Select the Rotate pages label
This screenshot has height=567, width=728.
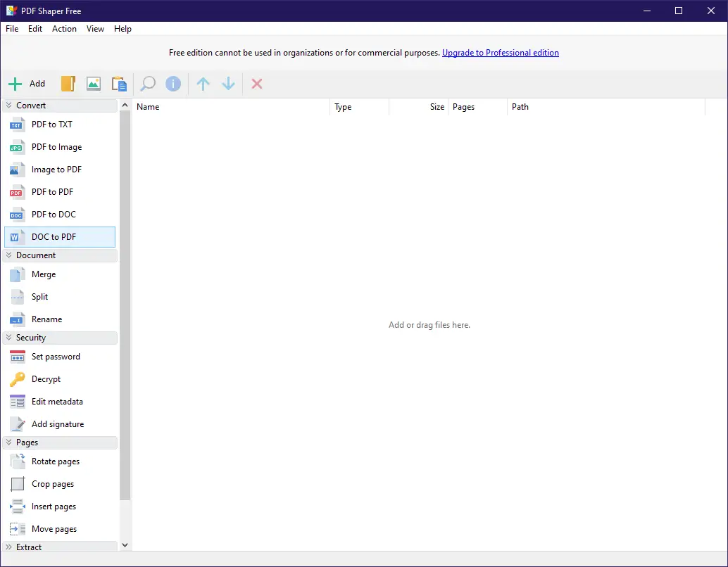point(55,461)
